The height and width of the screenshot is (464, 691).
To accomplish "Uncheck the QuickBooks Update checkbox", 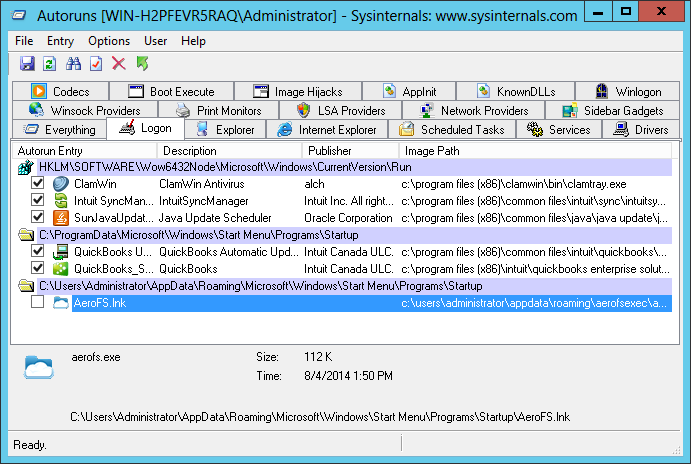I will 38,251.
